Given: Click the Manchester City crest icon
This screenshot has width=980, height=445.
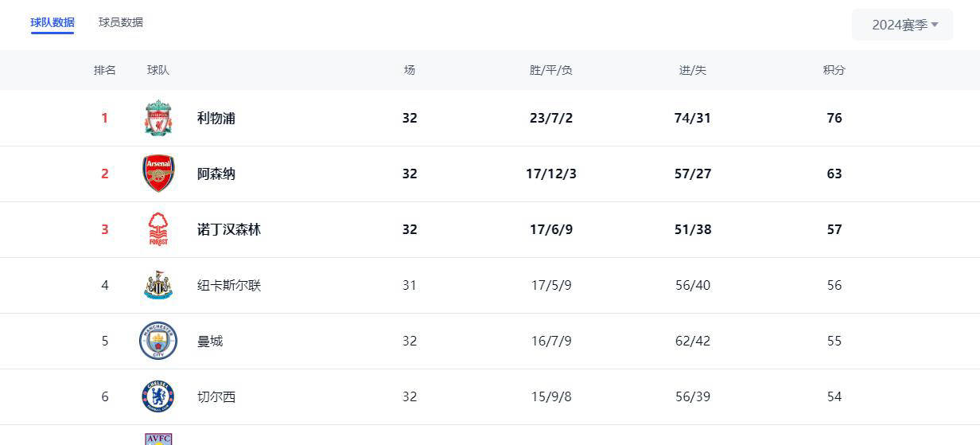Looking at the screenshot, I should tap(158, 341).
